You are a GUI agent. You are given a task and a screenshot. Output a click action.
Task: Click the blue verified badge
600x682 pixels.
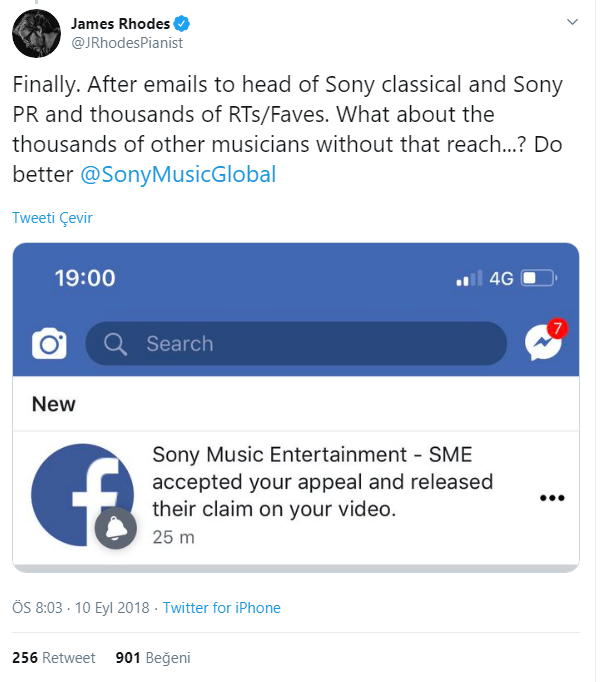pos(184,23)
